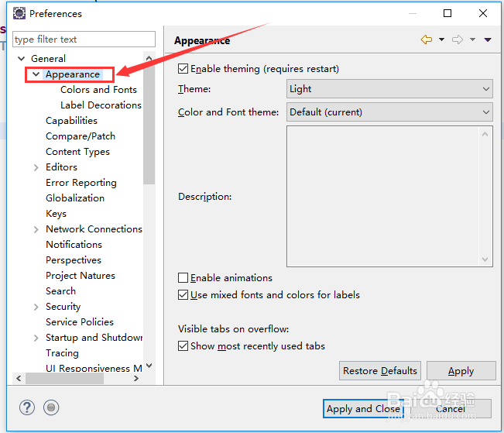Click the forward navigation arrow icon
Image resolution: width=504 pixels, height=433 pixels.
458,40
